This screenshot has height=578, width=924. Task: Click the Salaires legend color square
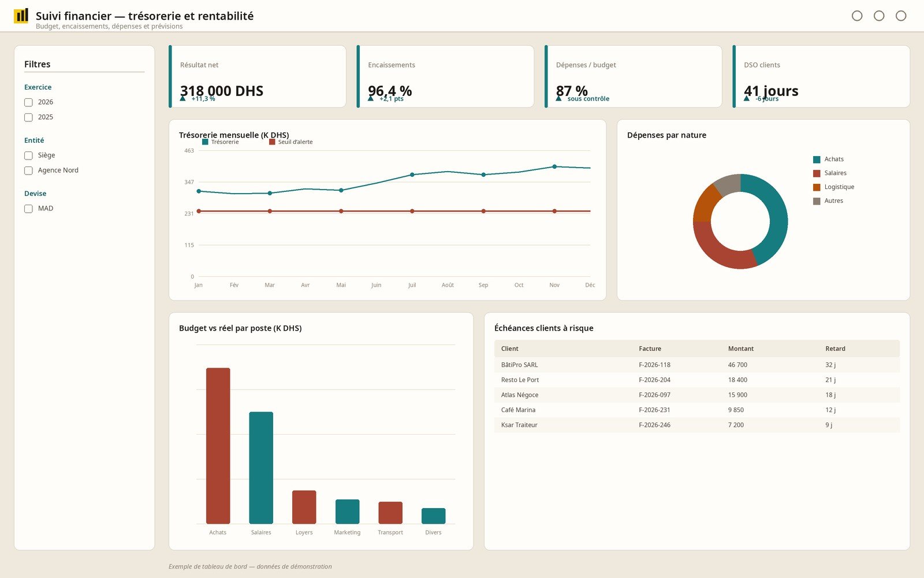pos(817,173)
